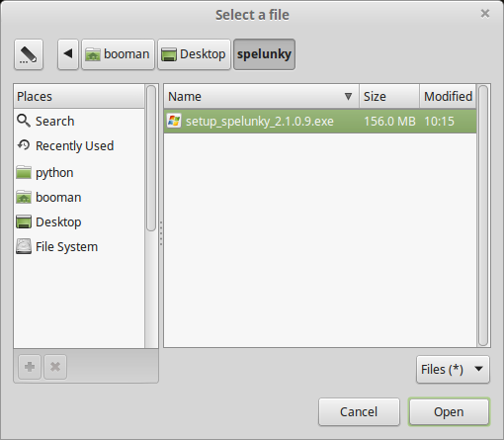Viewport: 504px width, 440px height.
Task: Open Search in Places sidebar
Action: pos(79,122)
